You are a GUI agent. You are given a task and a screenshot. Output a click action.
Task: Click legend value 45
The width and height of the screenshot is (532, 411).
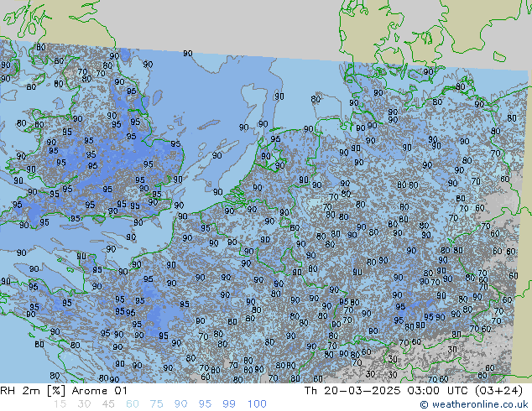(108, 404)
